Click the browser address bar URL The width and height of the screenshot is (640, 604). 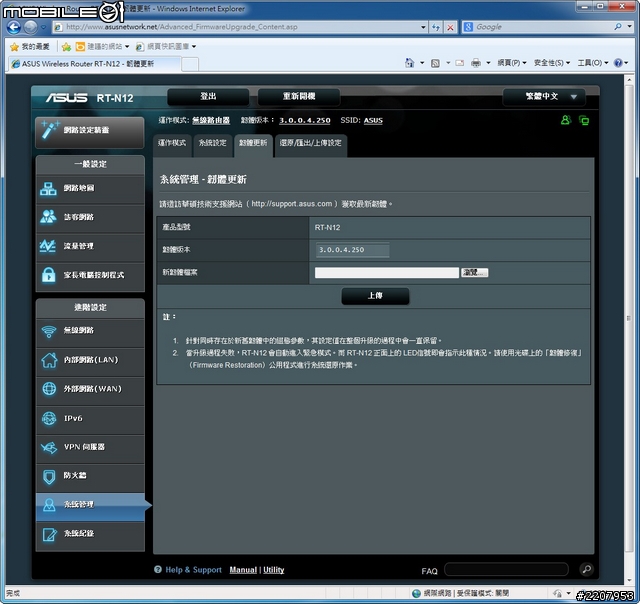click(x=182, y=27)
